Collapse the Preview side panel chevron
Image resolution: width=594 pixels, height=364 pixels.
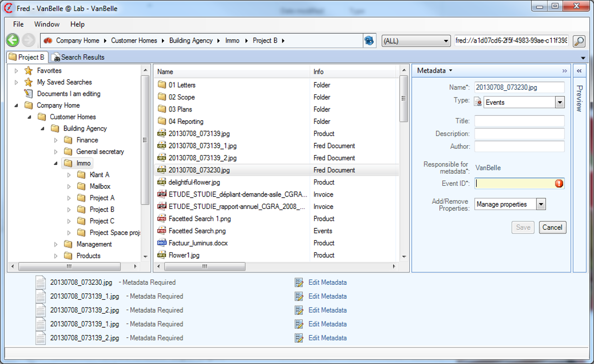click(579, 71)
